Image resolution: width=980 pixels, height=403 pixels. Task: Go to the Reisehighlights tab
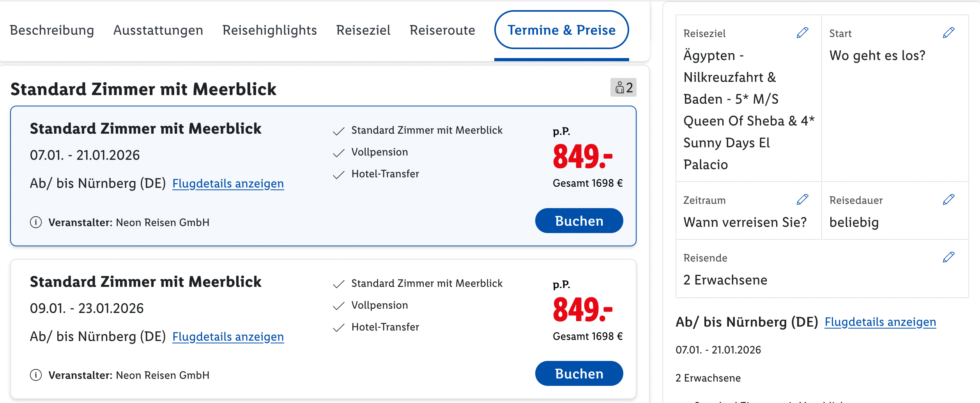click(x=269, y=30)
